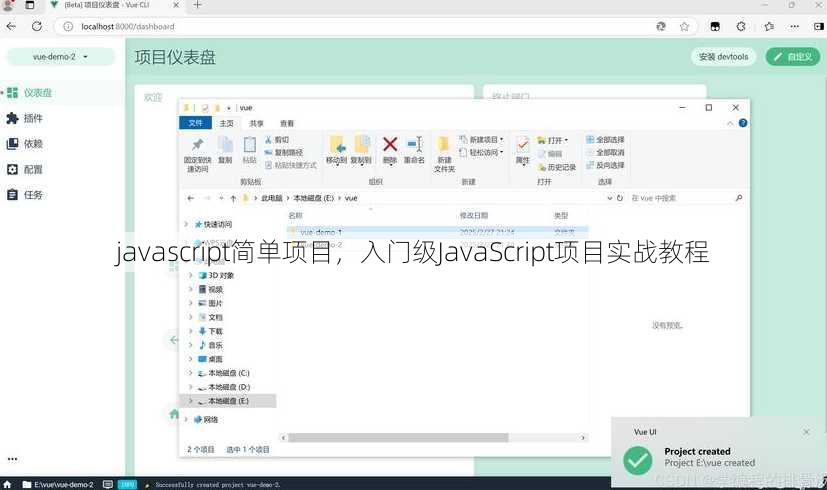Expand the 网络 network tree node chevron
This screenshot has height=490, width=827.
[186, 419]
